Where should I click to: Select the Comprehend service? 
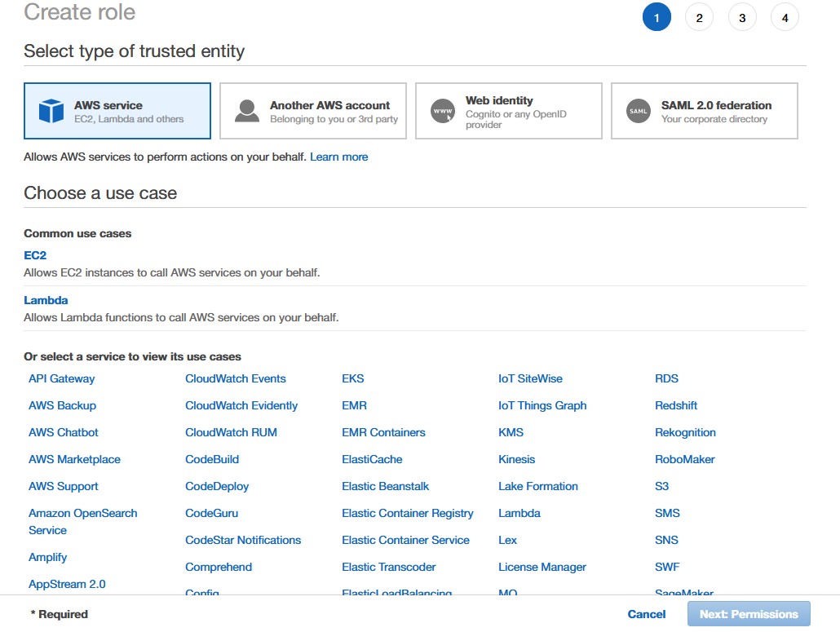pyautogui.click(x=219, y=567)
